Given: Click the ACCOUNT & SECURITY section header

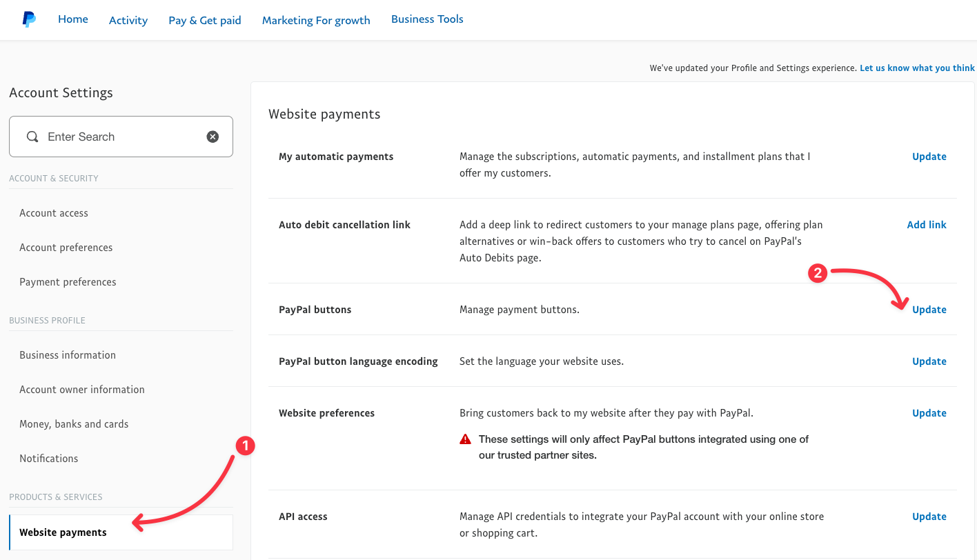Looking at the screenshot, I should (x=54, y=179).
